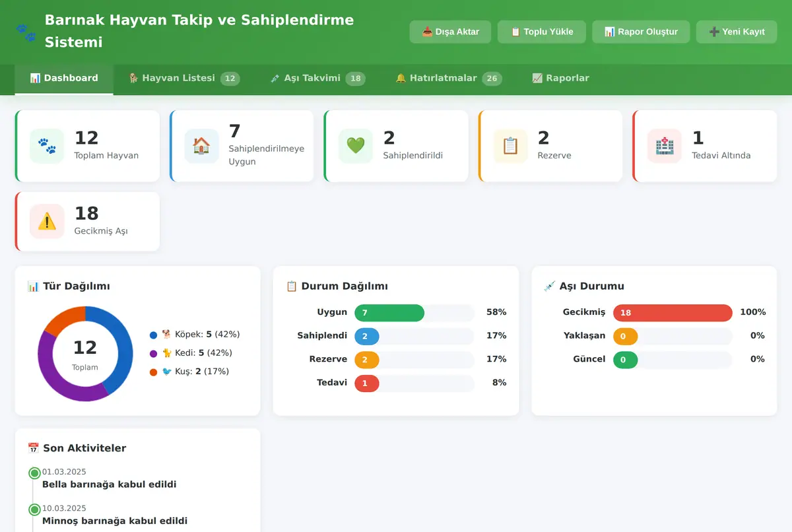Click the timeline dot for Minnoş's entry
Image resolution: width=792 pixels, height=532 pixels.
34,510
